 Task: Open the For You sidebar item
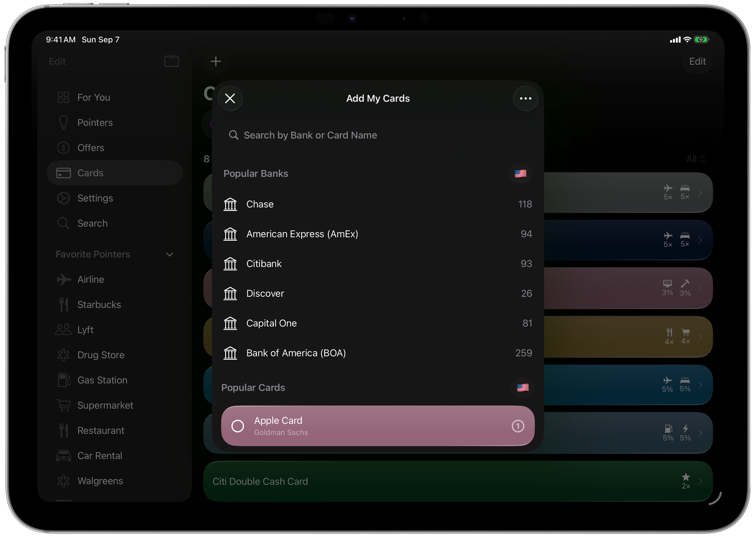point(93,98)
